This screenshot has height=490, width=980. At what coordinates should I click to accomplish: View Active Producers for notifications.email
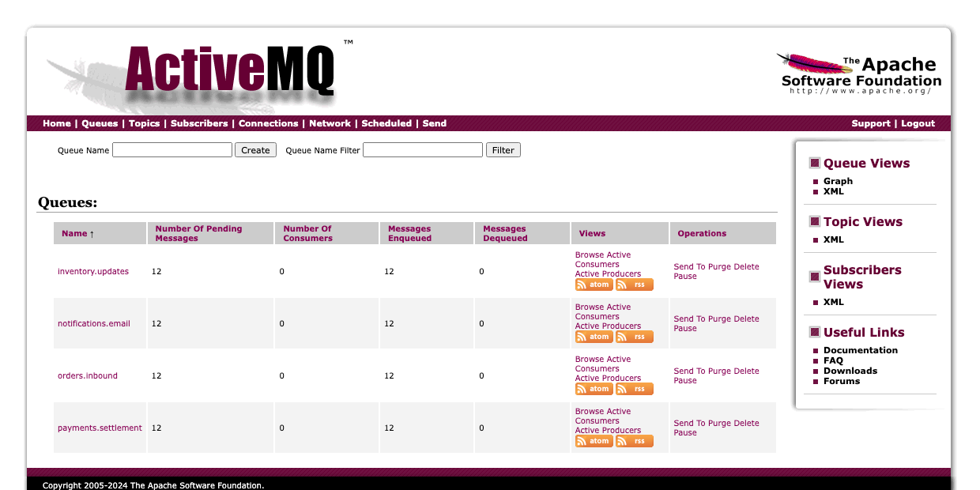point(608,326)
